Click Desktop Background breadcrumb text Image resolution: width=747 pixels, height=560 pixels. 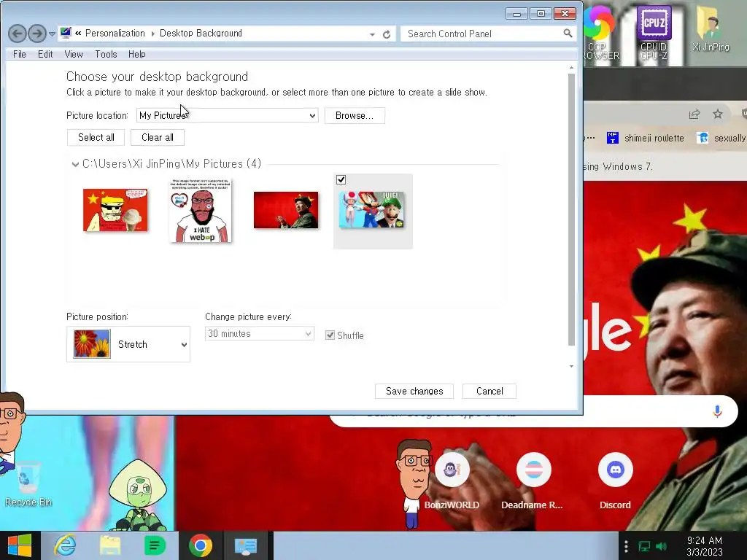201,34
